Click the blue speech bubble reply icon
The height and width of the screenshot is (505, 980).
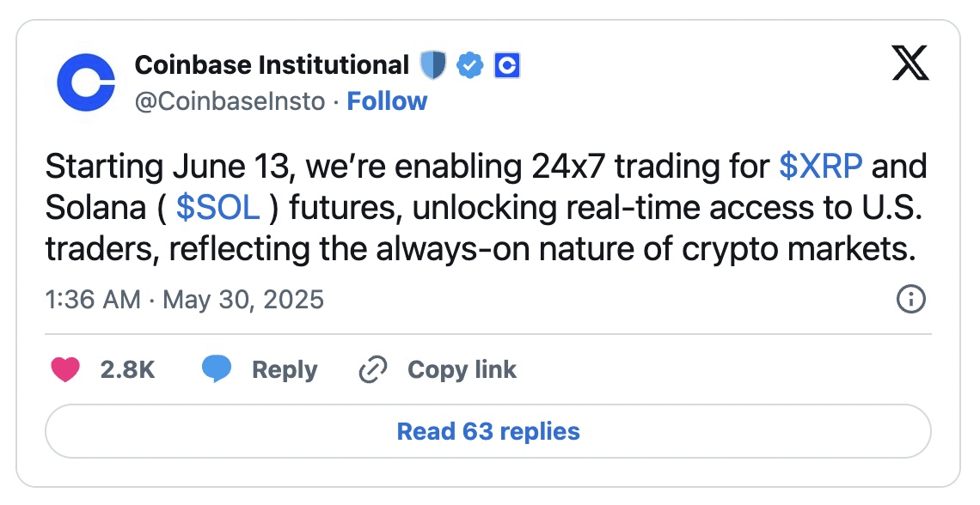click(217, 369)
